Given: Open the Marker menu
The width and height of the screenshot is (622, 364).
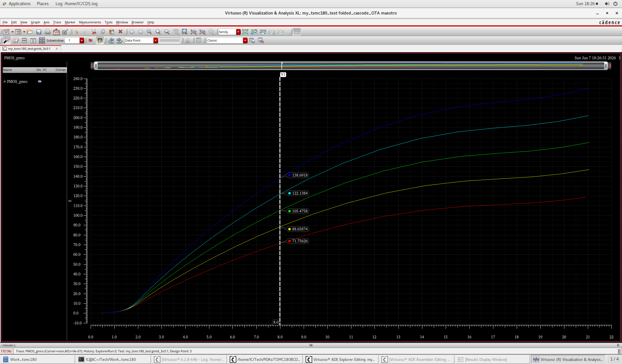Looking at the screenshot, I should 70,22.
